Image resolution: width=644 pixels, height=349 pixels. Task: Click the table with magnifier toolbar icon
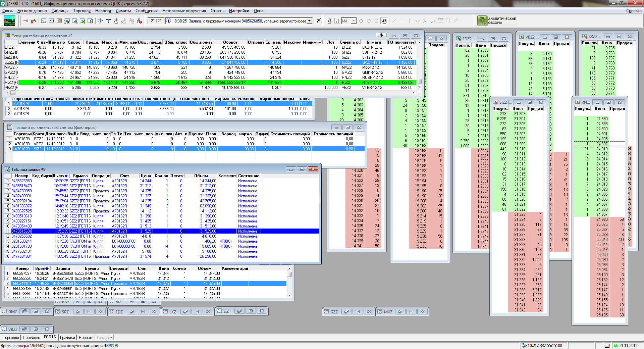coord(74,21)
